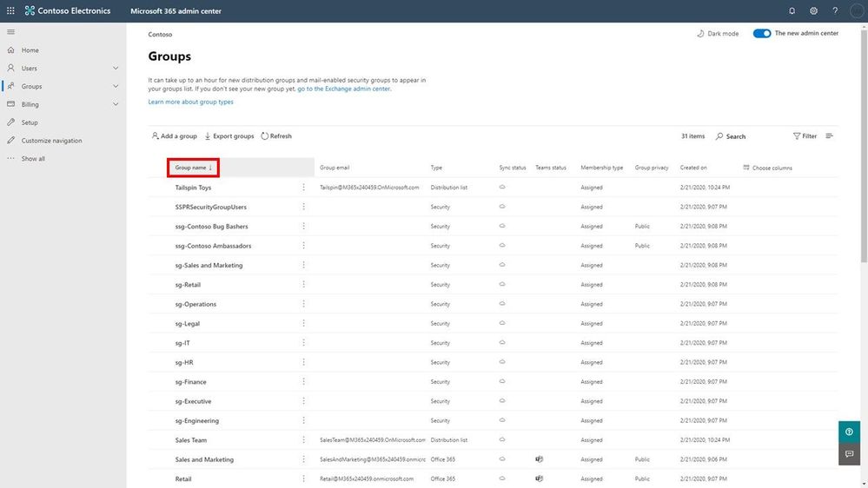Expand the Billing navigation chevron
Screen dimensions: 868x488
116,104
